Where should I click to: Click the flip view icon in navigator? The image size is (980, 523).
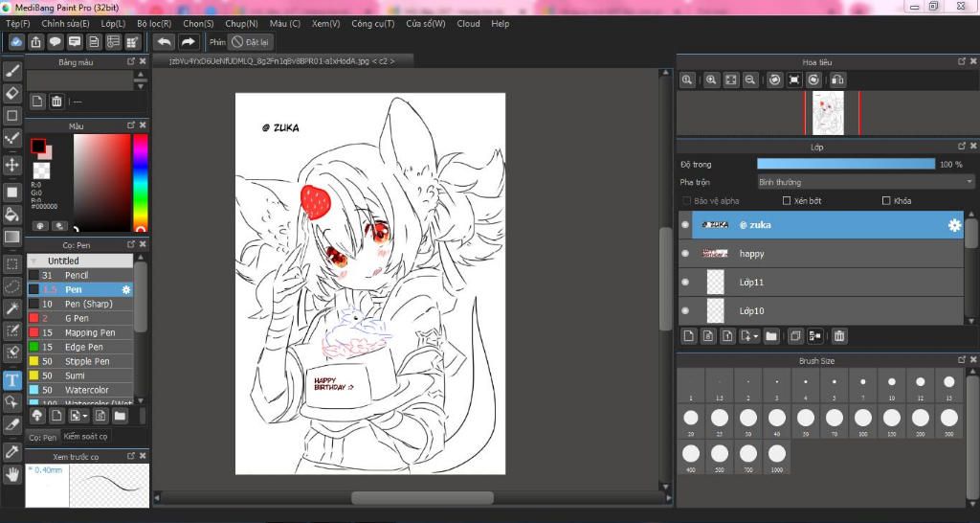tap(837, 80)
